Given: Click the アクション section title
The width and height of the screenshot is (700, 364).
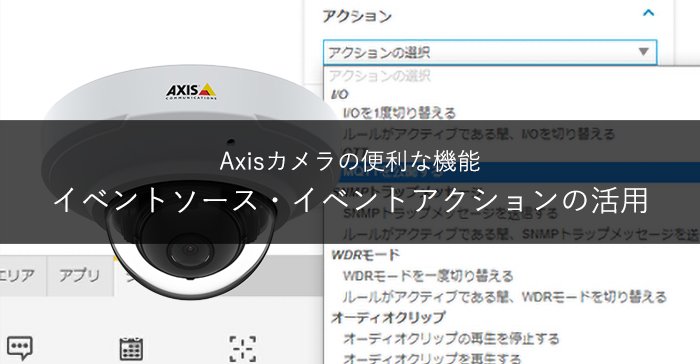Looking at the screenshot, I should (357, 16).
